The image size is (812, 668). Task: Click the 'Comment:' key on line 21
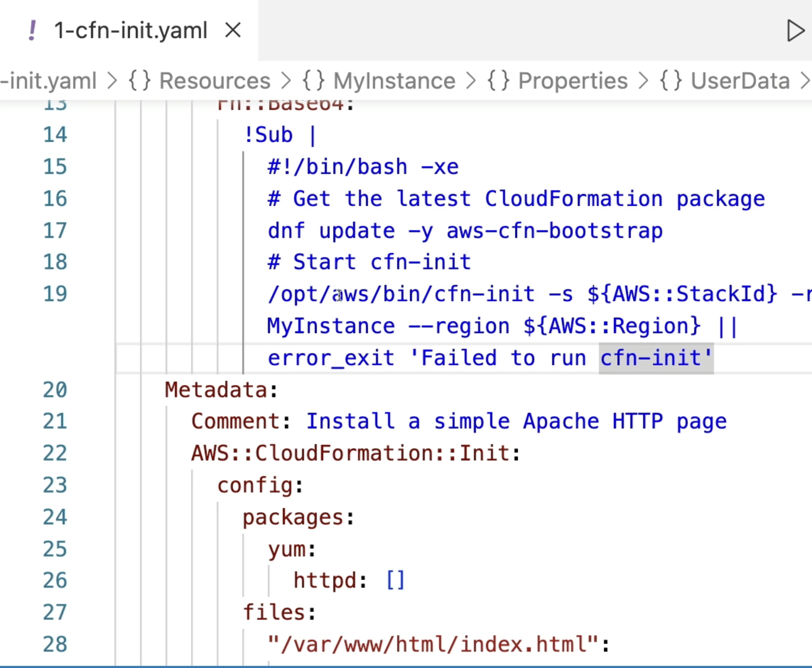pos(241,422)
